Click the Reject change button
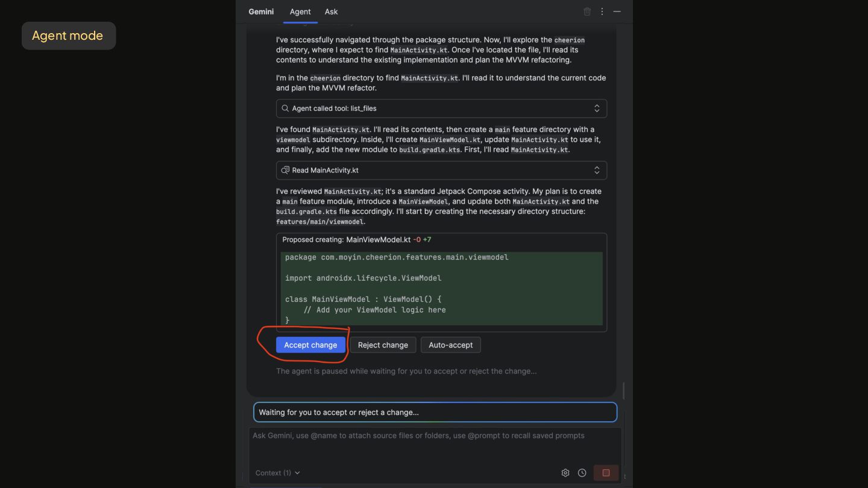This screenshot has width=868, height=488. coord(383,345)
